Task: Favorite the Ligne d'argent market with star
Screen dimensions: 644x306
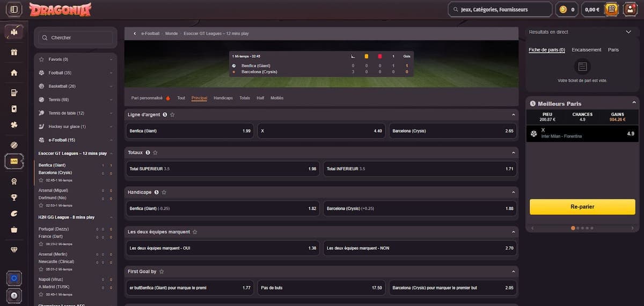Action: point(172,115)
